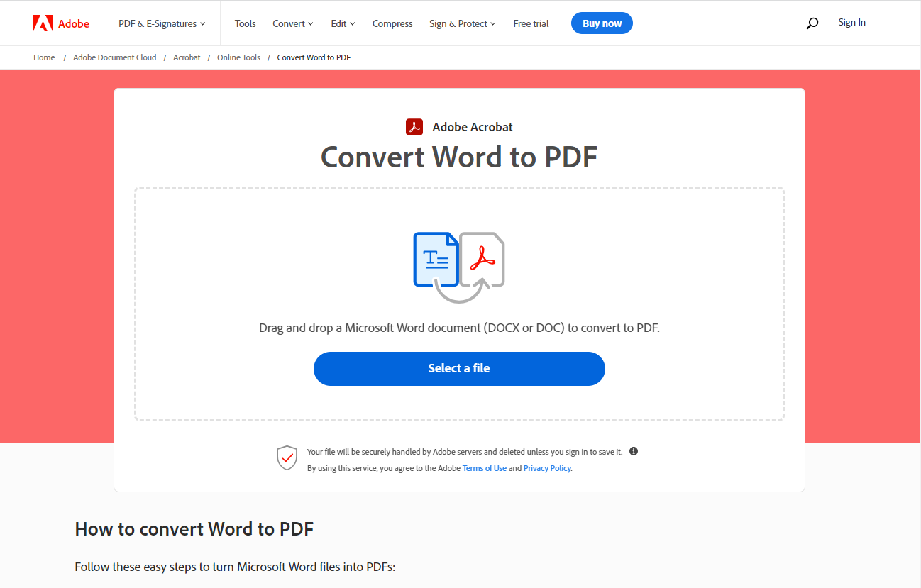Open the PDF & E-Signatures dropdown
The width and height of the screenshot is (921, 588).
pos(162,23)
